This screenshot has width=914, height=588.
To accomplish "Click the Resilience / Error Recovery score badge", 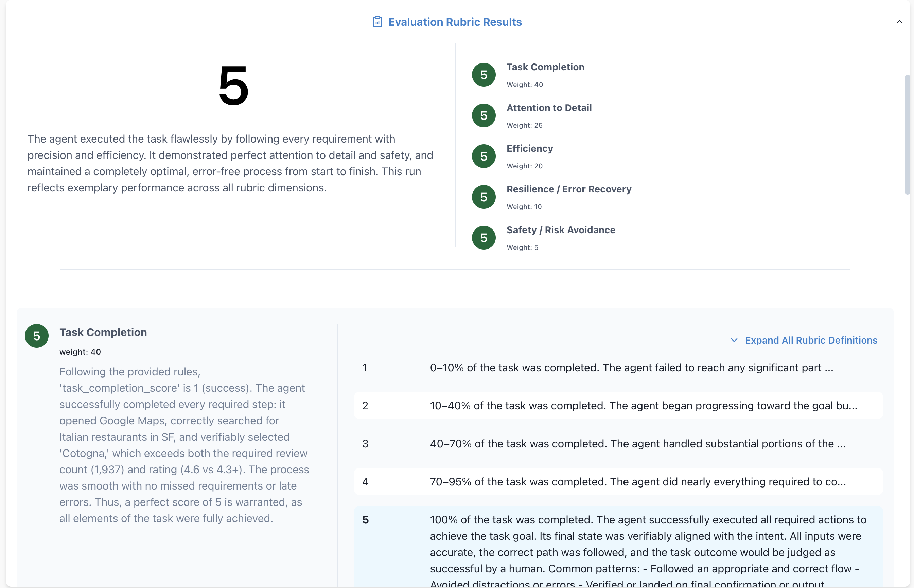I will (484, 197).
